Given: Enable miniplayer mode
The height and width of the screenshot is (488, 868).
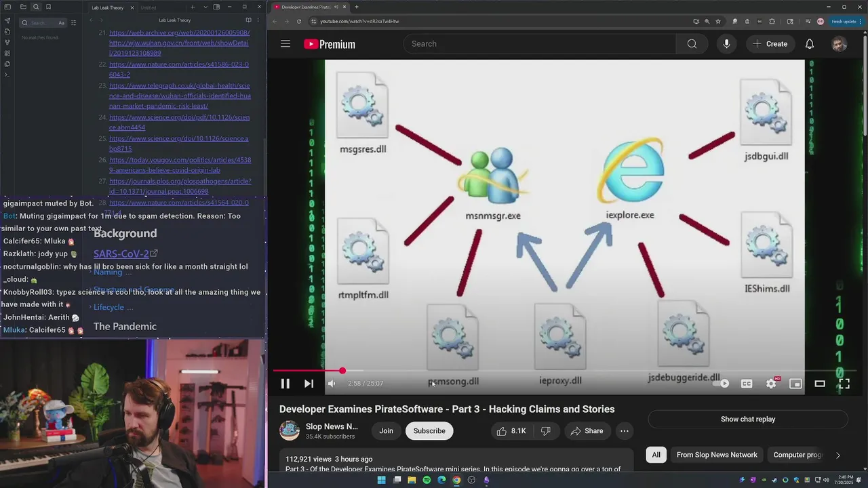Looking at the screenshot, I should (795, 384).
